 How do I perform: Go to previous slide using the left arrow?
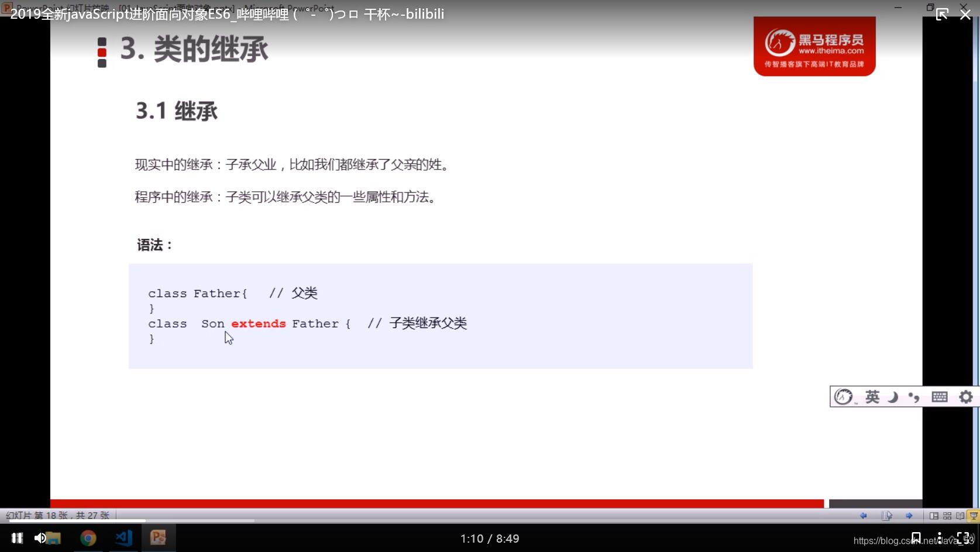[863, 516]
